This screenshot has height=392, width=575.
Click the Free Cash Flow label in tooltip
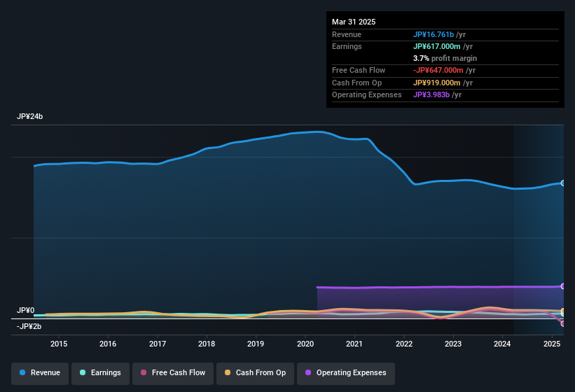point(359,70)
